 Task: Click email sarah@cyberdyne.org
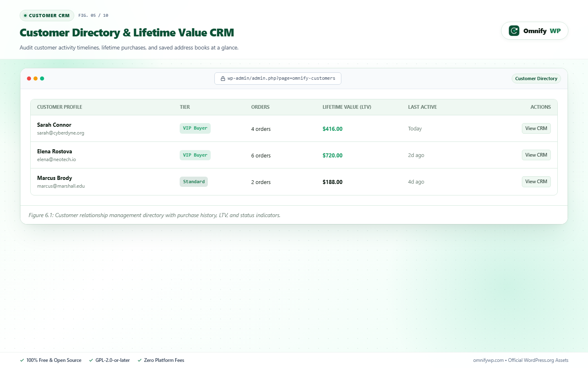(60, 133)
